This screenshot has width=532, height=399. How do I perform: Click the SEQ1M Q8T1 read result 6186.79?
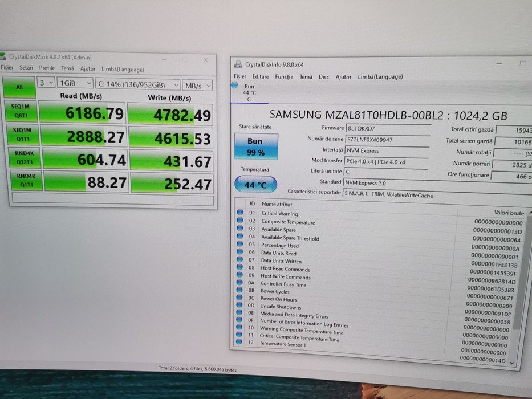coord(83,113)
